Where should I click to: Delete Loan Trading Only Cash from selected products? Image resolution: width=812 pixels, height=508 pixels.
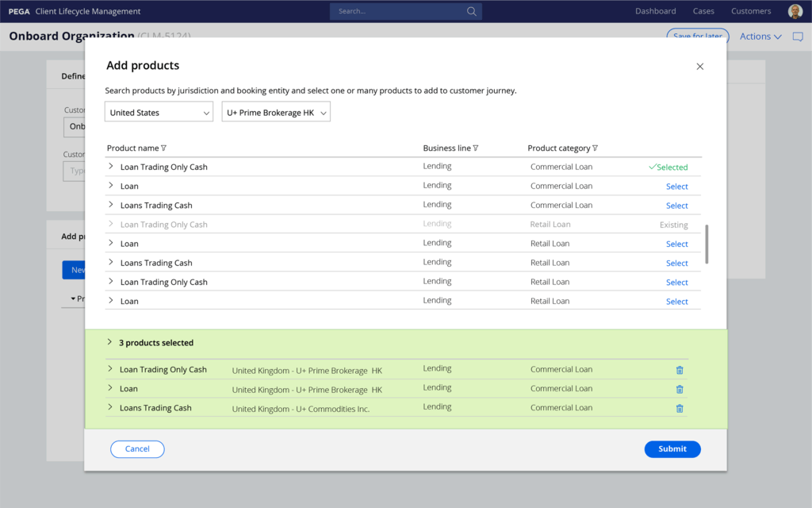point(680,370)
